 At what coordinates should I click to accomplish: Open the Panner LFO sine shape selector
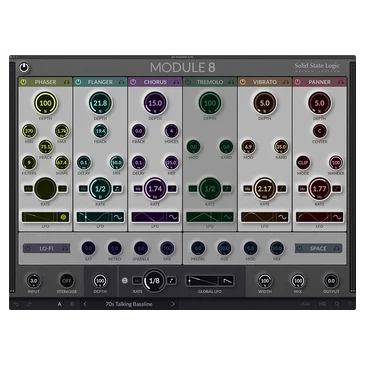pos(338,217)
